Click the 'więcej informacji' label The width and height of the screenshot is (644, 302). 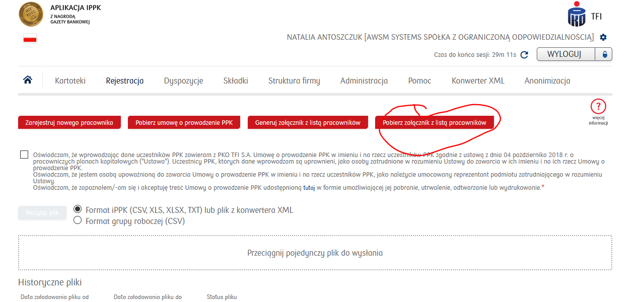[598, 120]
